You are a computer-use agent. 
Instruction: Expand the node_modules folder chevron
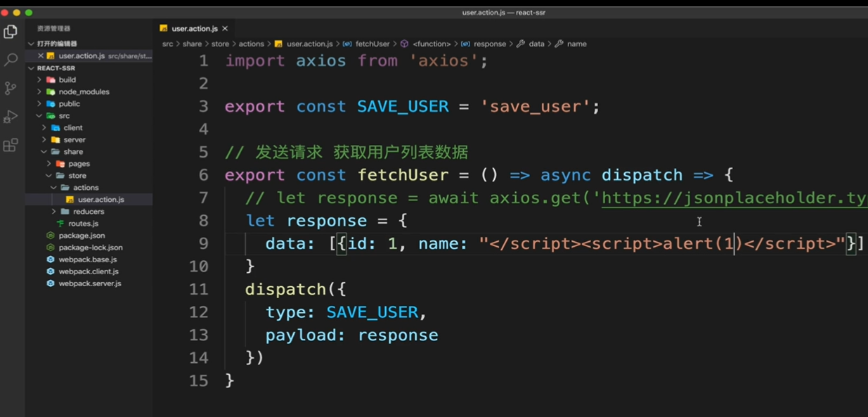(x=39, y=92)
